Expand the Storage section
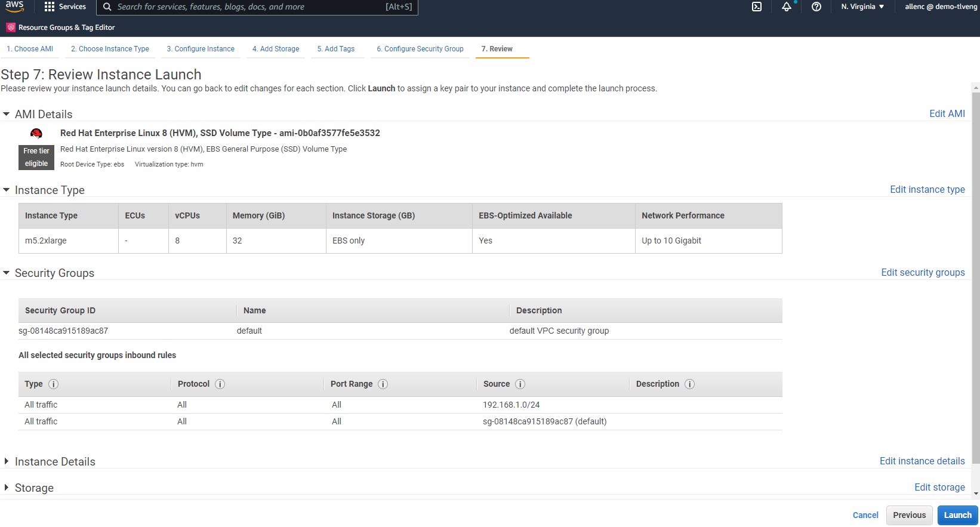 pos(7,488)
